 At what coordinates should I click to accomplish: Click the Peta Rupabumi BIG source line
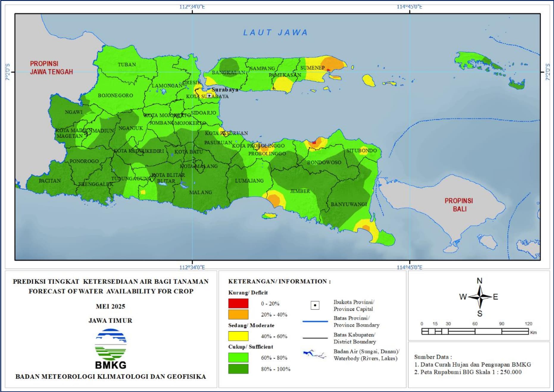click(468, 372)
